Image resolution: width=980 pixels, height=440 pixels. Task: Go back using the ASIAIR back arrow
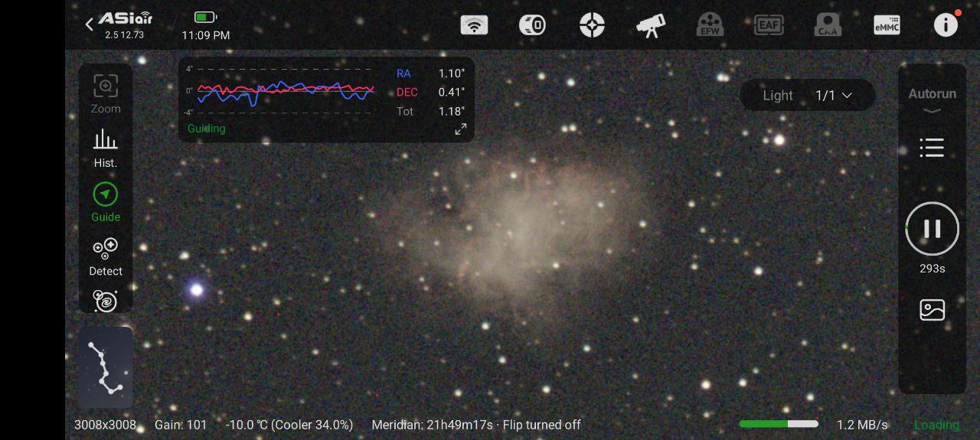click(x=90, y=24)
